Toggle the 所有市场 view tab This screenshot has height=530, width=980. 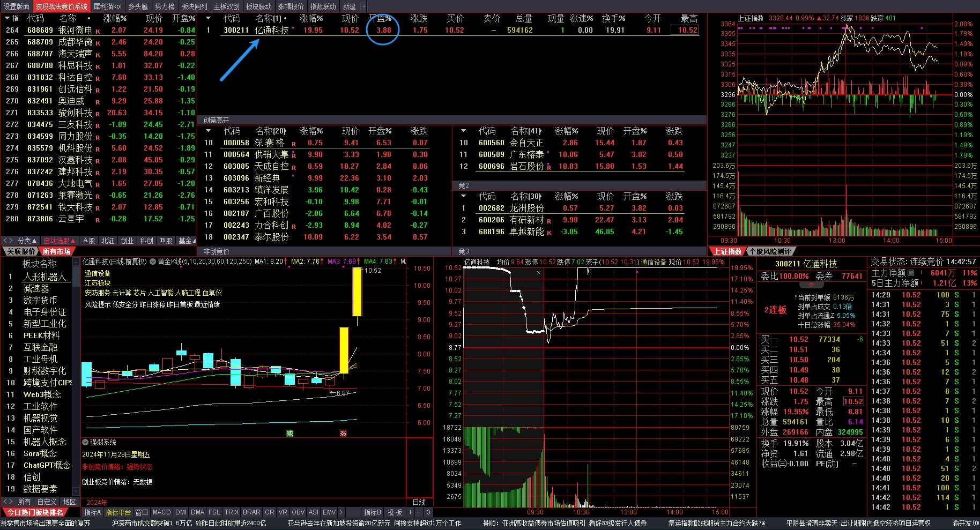point(56,251)
